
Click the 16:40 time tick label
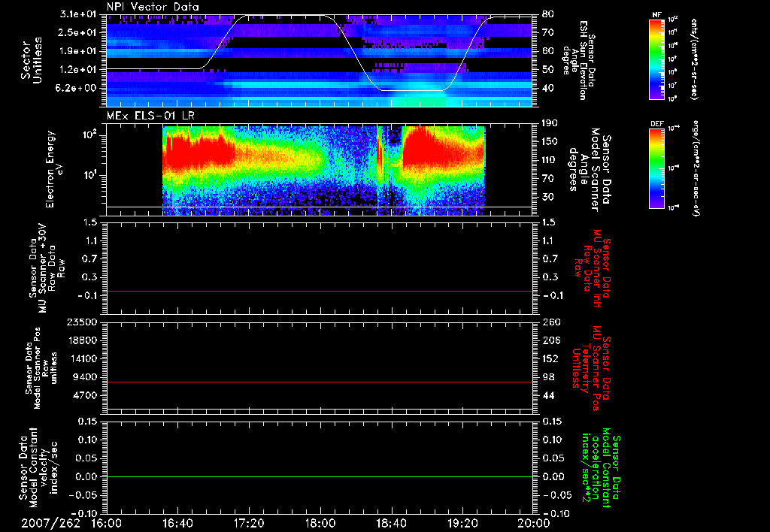click(177, 523)
